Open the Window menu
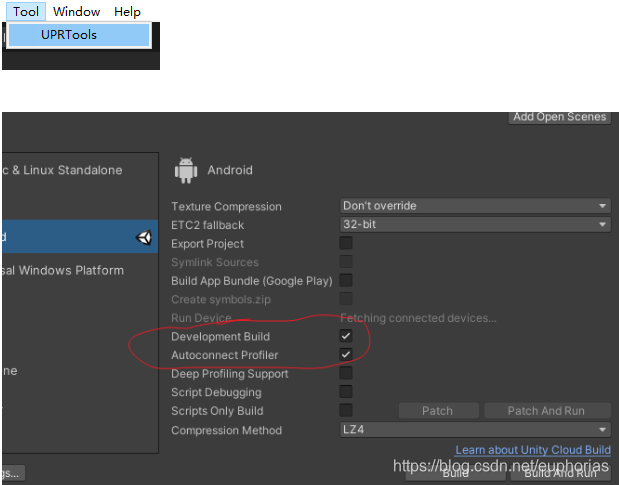This screenshot has width=619, height=485. [77, 11]
